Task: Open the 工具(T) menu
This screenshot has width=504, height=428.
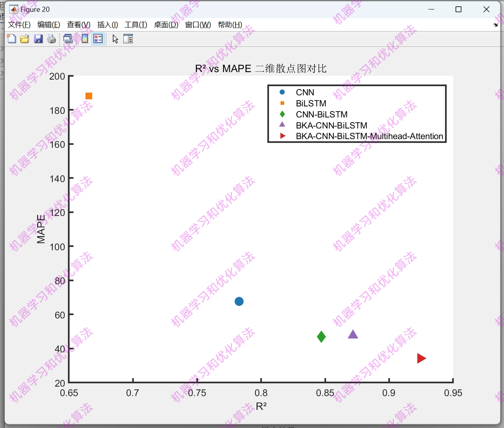Action: [x=136, y=25]
